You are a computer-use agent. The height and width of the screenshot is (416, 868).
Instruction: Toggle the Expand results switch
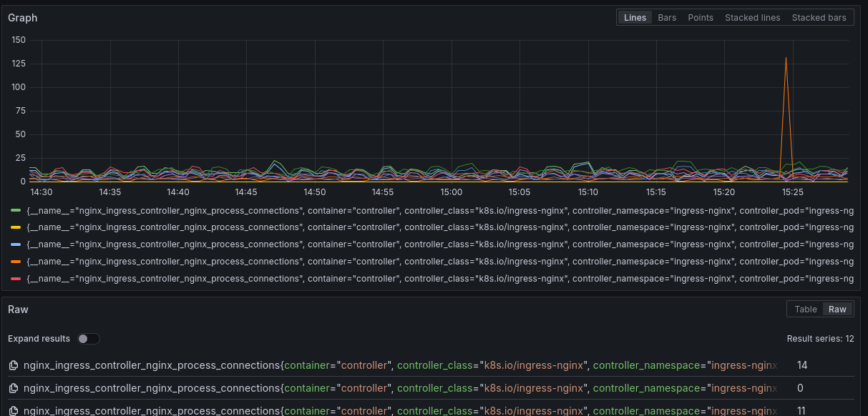89,339
